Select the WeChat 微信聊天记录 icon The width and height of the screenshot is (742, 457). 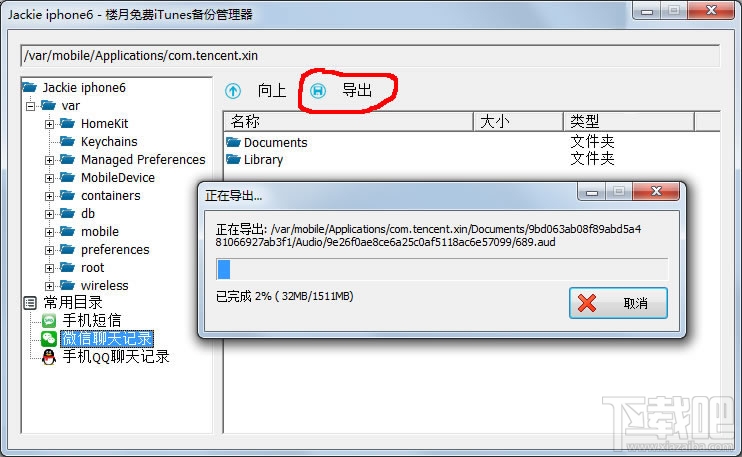pos(49,339)
